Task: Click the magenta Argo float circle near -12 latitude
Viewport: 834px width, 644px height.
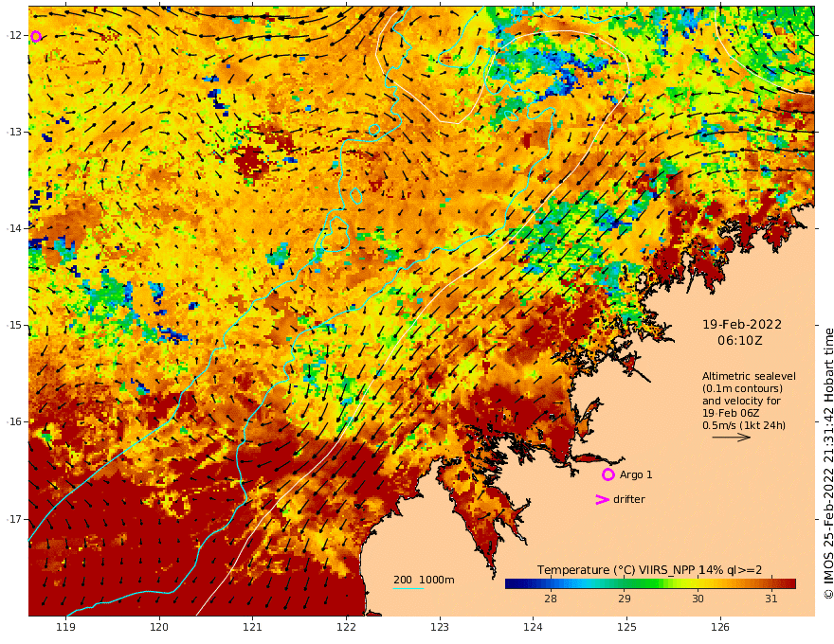Action: pos(36,37)
